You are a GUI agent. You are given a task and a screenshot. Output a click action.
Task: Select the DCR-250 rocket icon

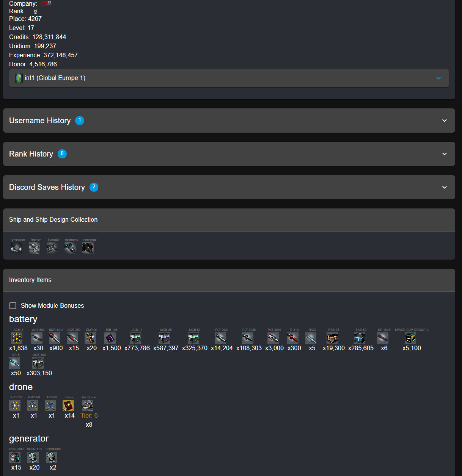tap(72, 338)
